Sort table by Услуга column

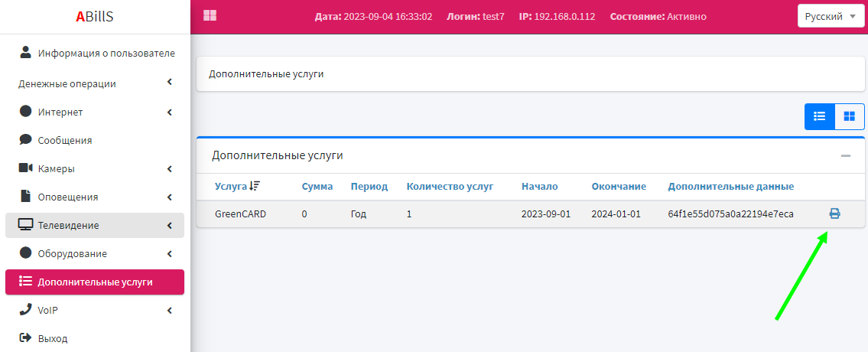pos(231,186)
